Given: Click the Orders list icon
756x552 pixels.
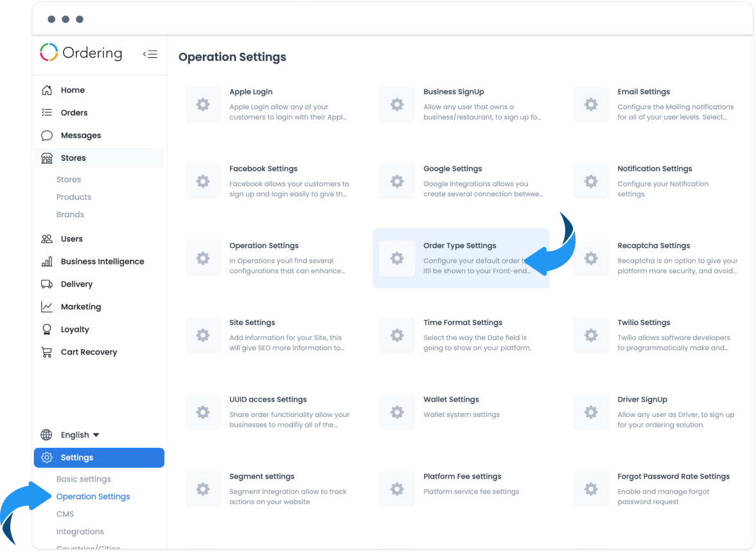Looking at the screenshot, I should [47, 112].
